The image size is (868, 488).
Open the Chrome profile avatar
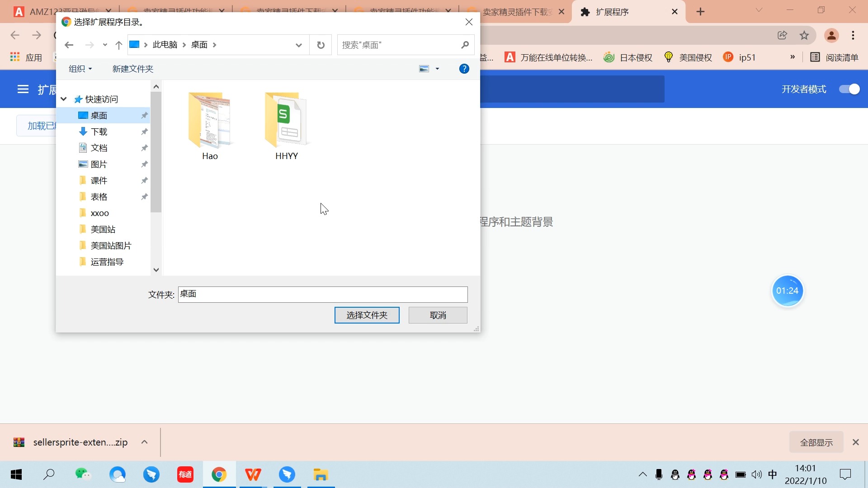click(831, 35)
